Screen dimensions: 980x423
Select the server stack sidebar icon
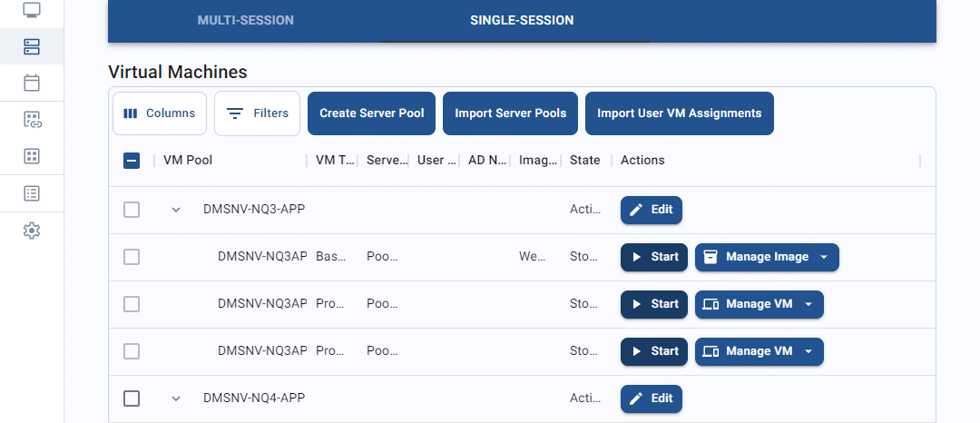pos(32,46)
